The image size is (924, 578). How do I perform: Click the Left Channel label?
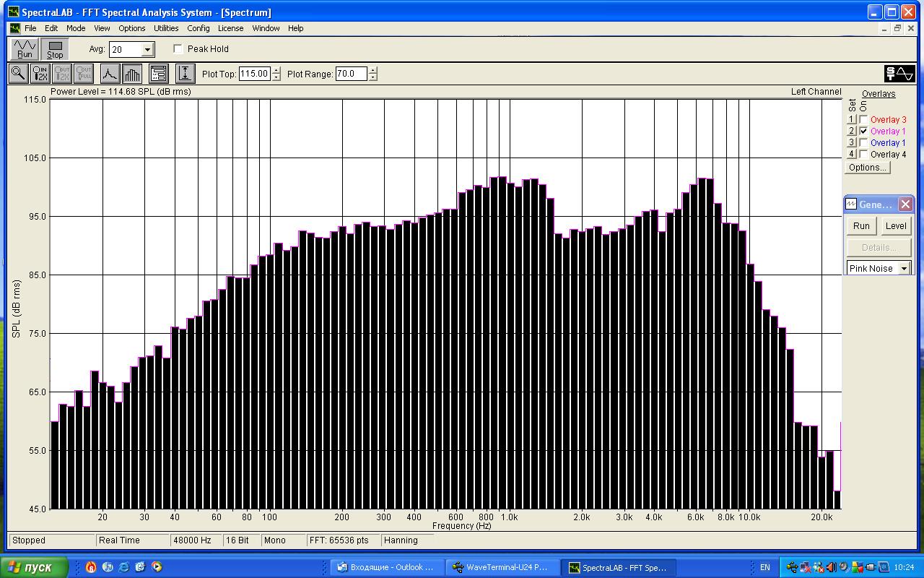tap(816, 92)
